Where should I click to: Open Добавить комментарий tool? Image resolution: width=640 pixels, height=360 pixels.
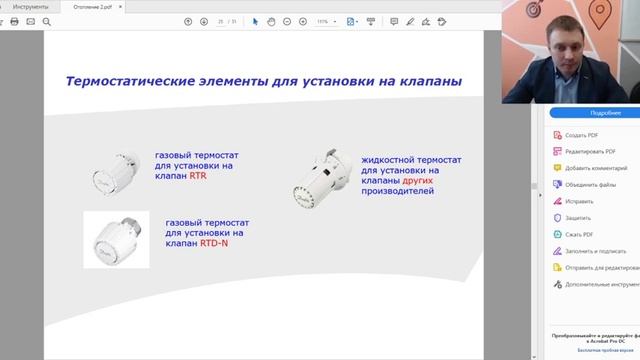590,168
